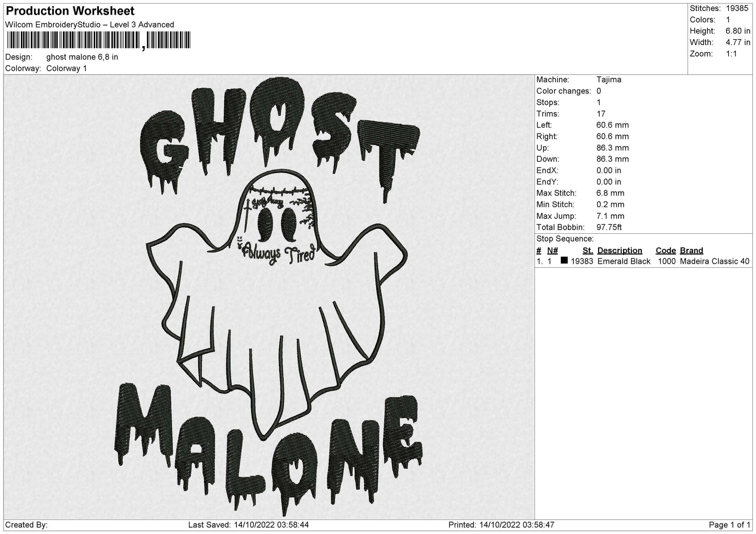This screenshot has width=756, height=534.
Task: Click the Page 1 of 1 indicator
Action: [x=730, y=525]
